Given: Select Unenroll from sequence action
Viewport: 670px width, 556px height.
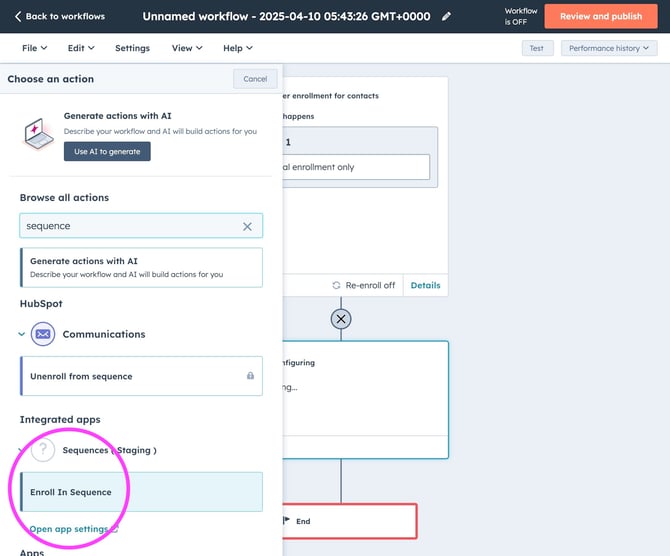Looking at the screenshot, I should pos(141,376).
